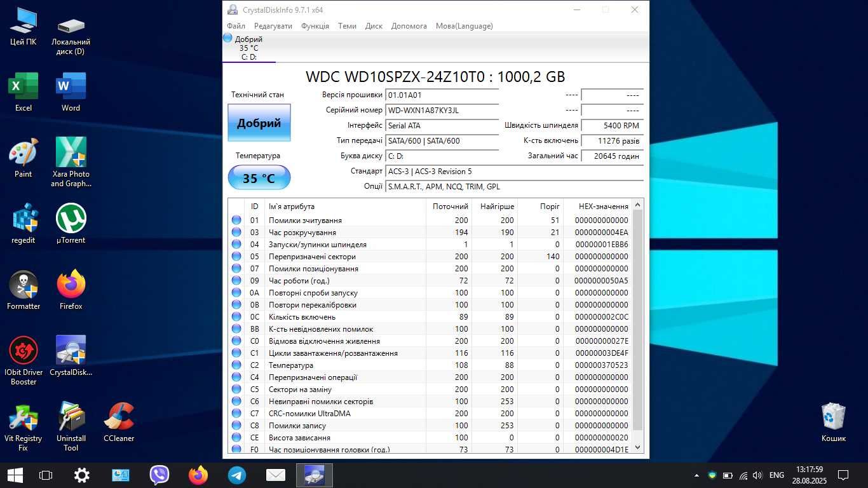Click the firmware version field 01.01A01
The height and width of the screenshot is (488, 868).
(442, 95)
